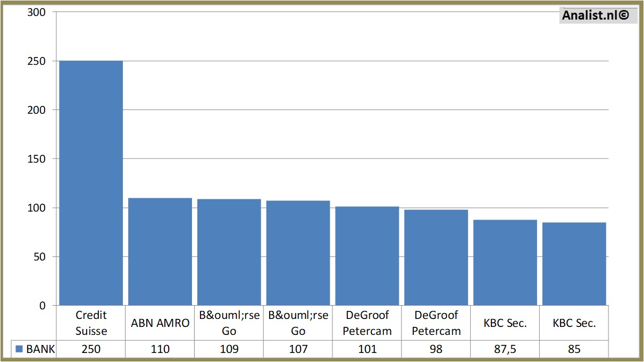Select the shortest bar valued at 85

click(x=574, y=264)
